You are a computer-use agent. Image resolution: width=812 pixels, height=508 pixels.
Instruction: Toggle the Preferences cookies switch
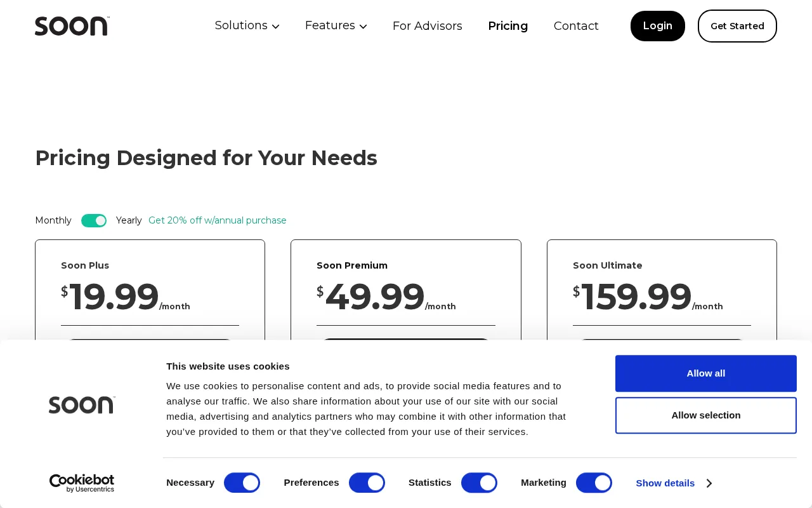click(x=367, y=483)
